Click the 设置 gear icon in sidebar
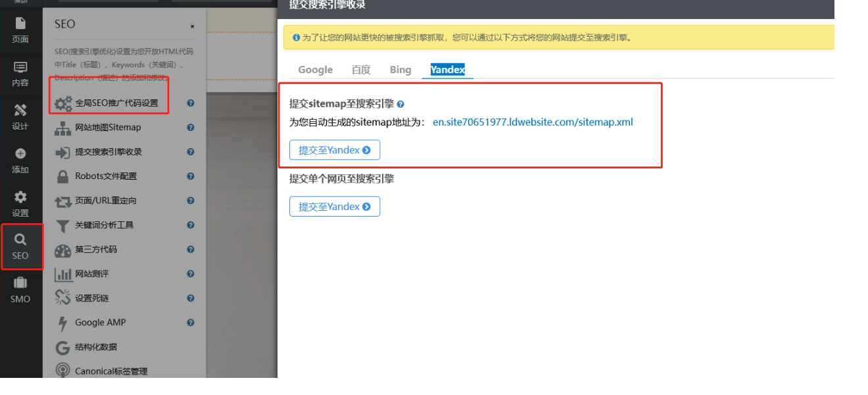Image resolution: width=868 pixels, height=395 pixels. (x=20, y=203)
